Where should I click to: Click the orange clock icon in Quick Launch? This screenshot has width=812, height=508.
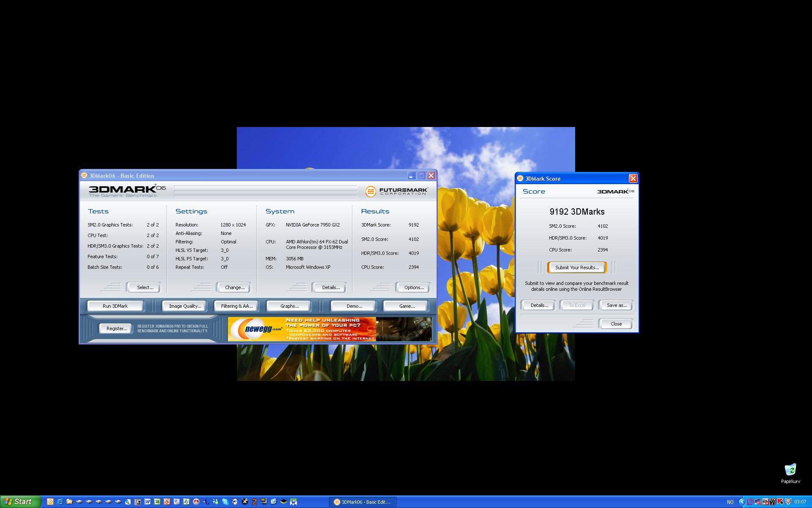(50, 502)
